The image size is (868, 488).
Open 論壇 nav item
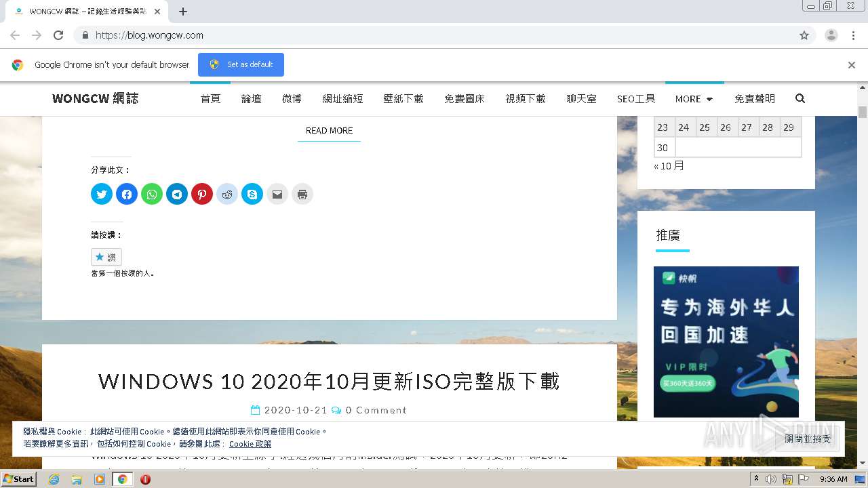click(x=251, y=99)
